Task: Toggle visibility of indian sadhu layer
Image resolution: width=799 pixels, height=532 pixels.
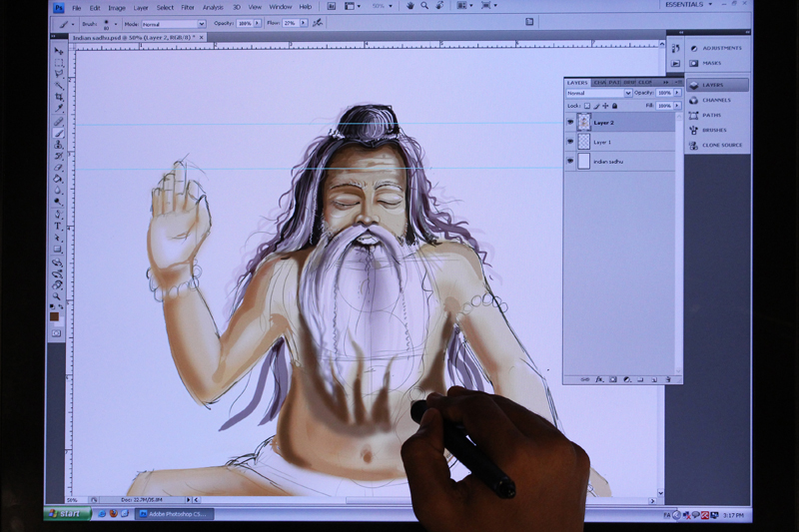Action: (570, 161)
